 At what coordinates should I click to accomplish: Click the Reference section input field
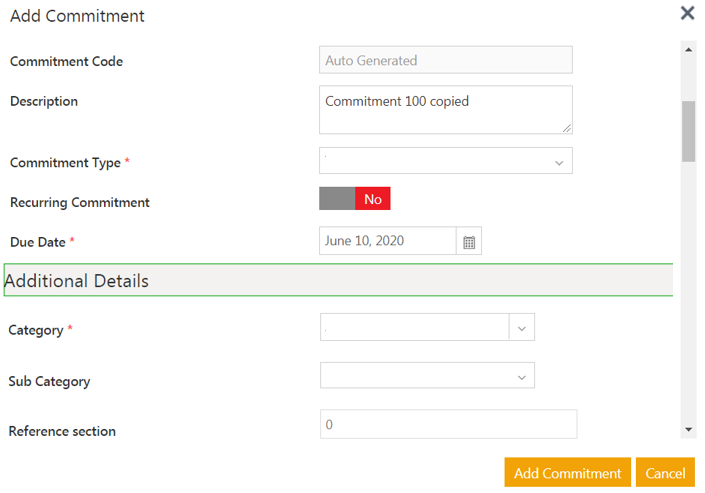point(448,424)
